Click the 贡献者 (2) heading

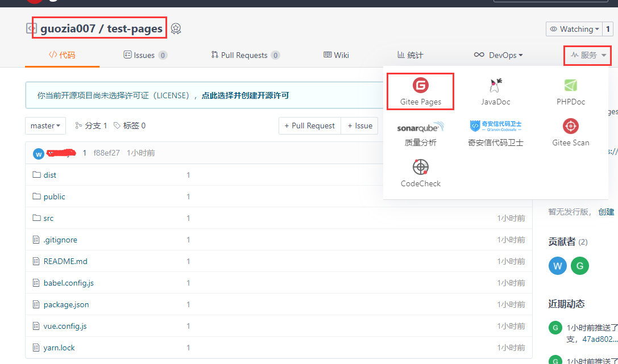[567, 241]
